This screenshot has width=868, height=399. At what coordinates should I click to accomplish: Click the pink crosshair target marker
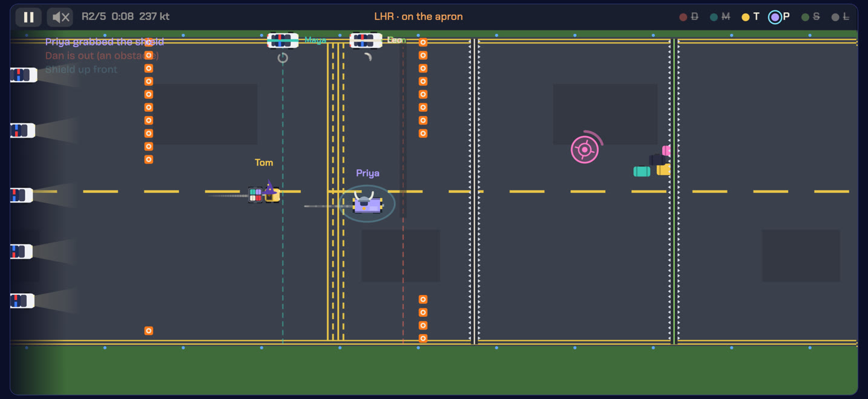click(x=585, y=149)
